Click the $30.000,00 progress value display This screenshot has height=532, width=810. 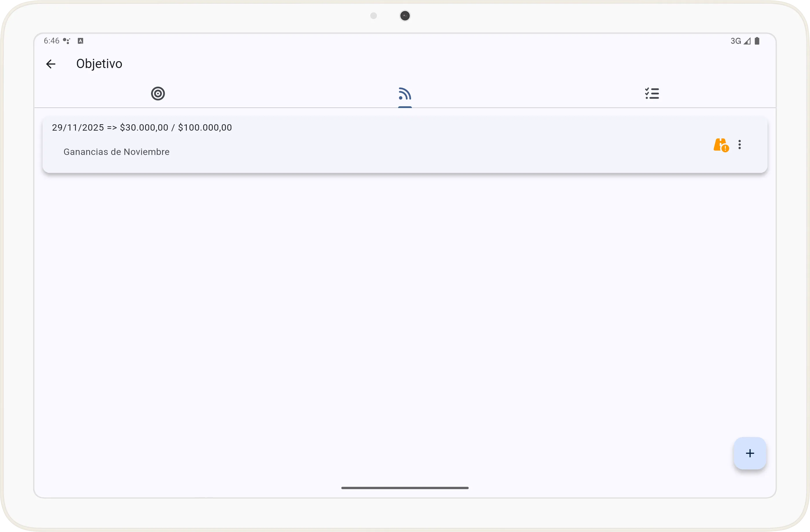(144, 127)
